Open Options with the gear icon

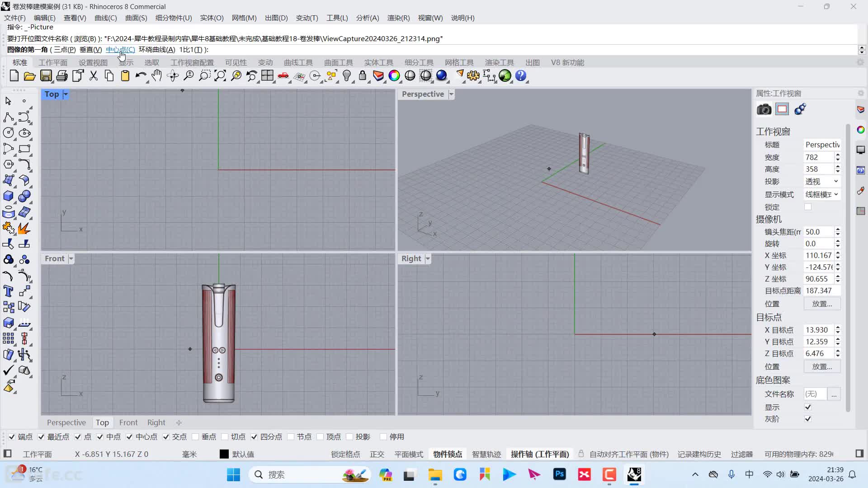tap(473, 76)
